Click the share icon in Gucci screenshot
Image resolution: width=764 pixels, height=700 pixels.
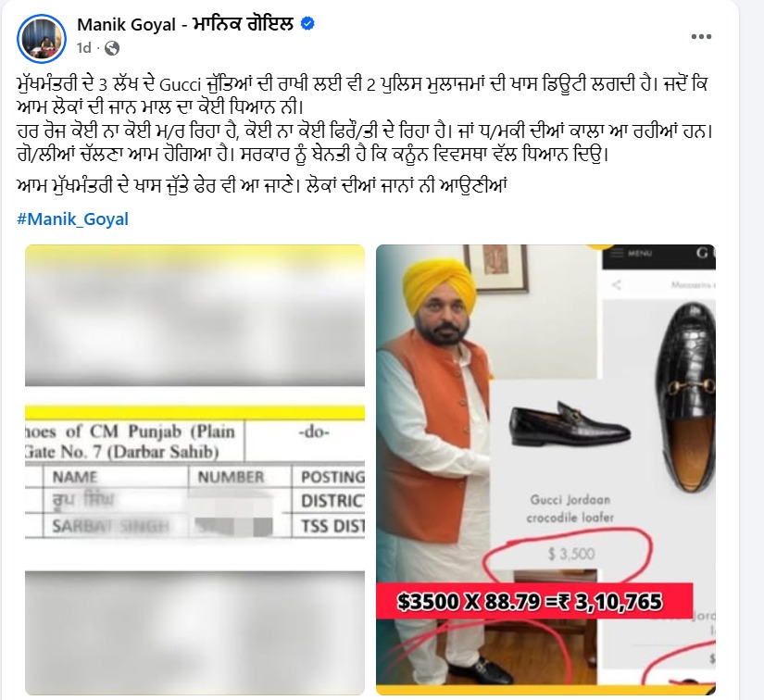click(x=617, y=284)
